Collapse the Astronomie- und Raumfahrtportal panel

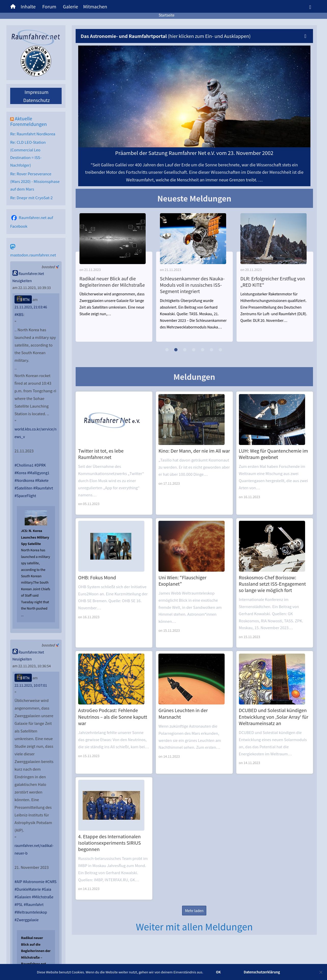(x=194, y=36)
